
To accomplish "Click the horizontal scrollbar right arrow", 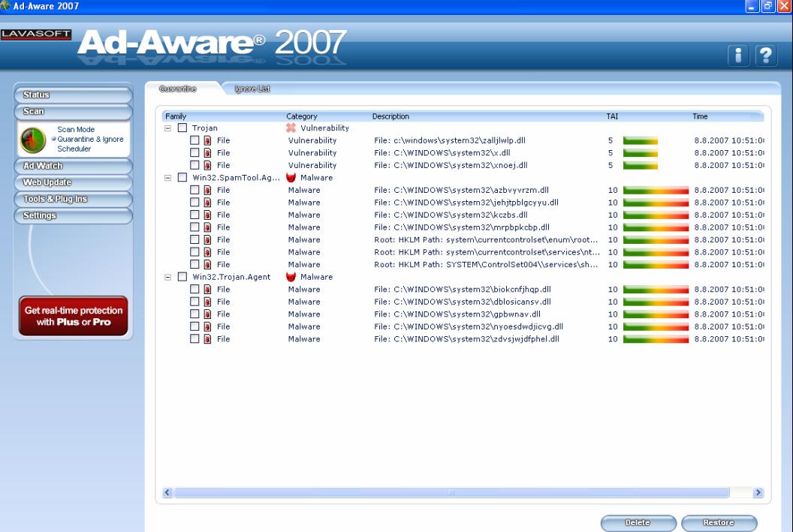I will tap(758, 492).
